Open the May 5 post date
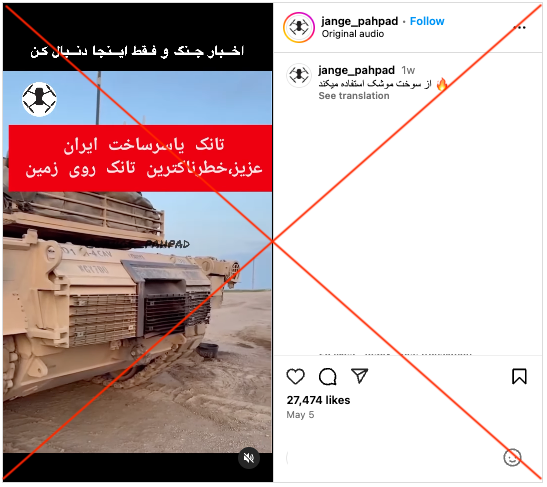The height and width of the screenshot is (487, 547). (x=300, y=415)
